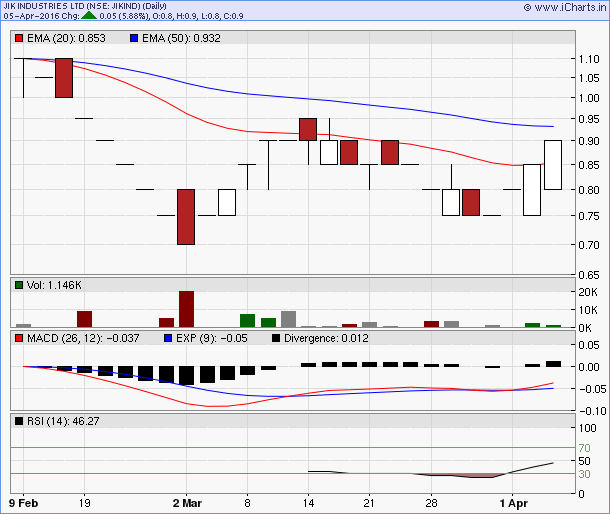Click the tallest volume bar at 2 Mar
The image size is (610, 514).
pos(186,309)
